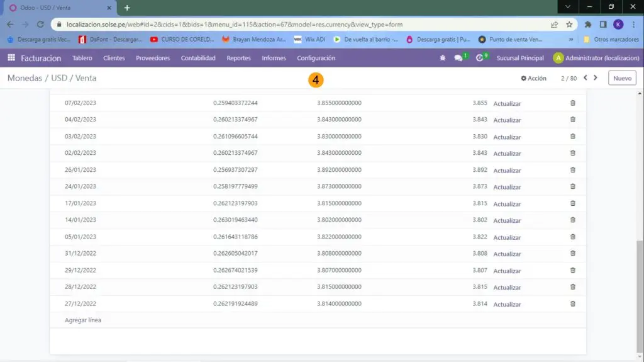Viewport: 644px width, 362px height.
Task: Delete the 27/12/2022 rate row
Action: tap(572, 303)
